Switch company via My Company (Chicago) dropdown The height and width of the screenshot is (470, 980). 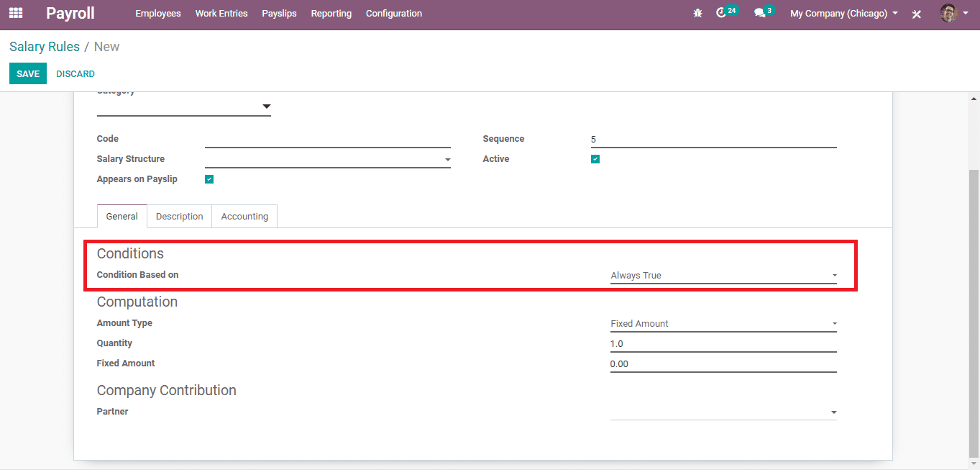[844, 14]
